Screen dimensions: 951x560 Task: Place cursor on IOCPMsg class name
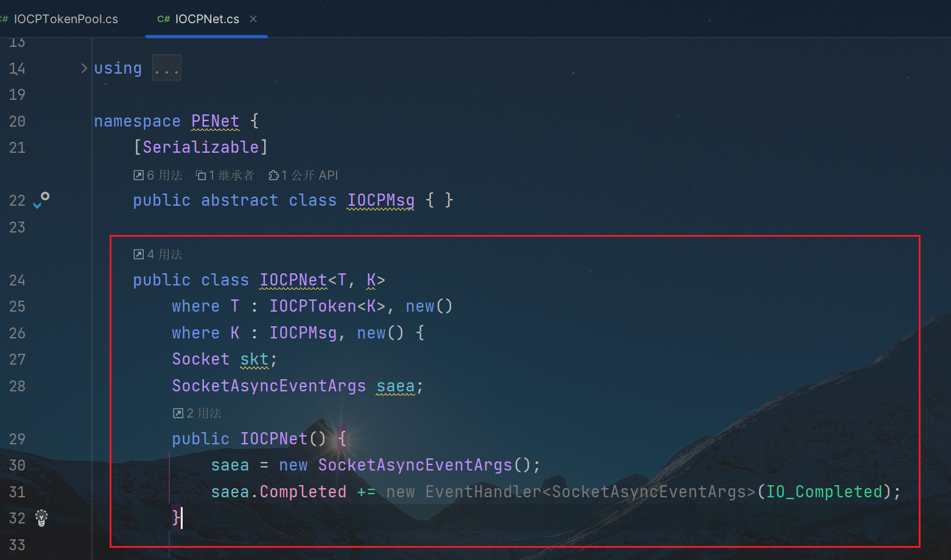(381, 200)
